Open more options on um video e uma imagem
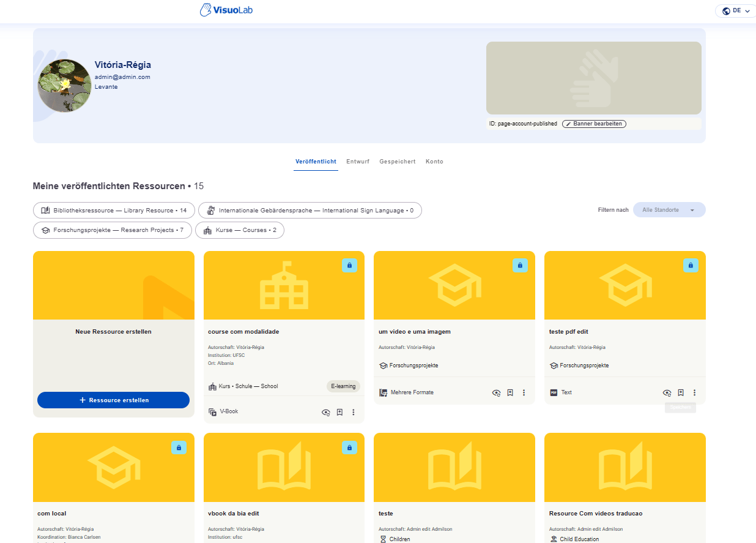This screenshot has height=543, width=756. coord(524,392)
